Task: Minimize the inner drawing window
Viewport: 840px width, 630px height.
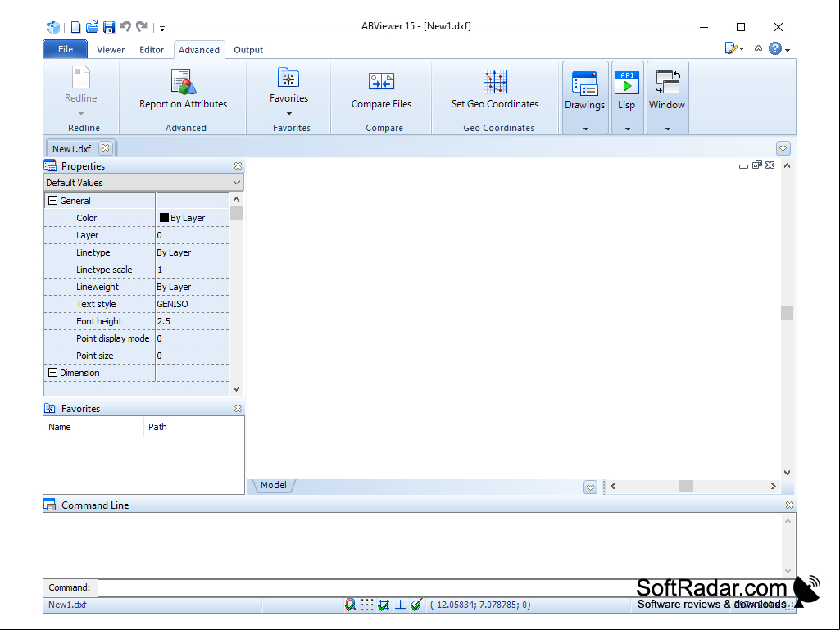Action: [x=743, y=166]
